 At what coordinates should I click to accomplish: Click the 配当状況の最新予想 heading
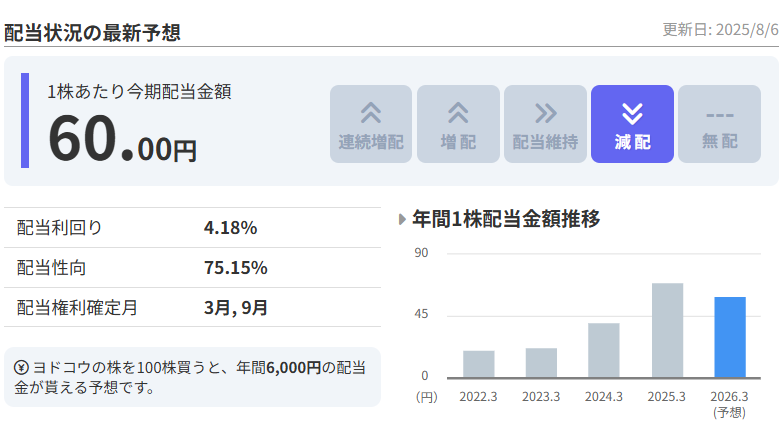(92, 32)
